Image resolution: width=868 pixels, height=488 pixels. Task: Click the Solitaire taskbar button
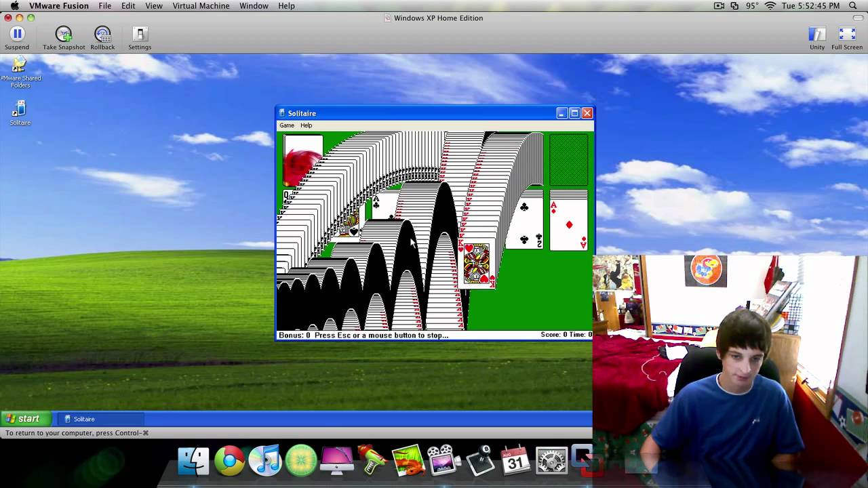(102, 419)
